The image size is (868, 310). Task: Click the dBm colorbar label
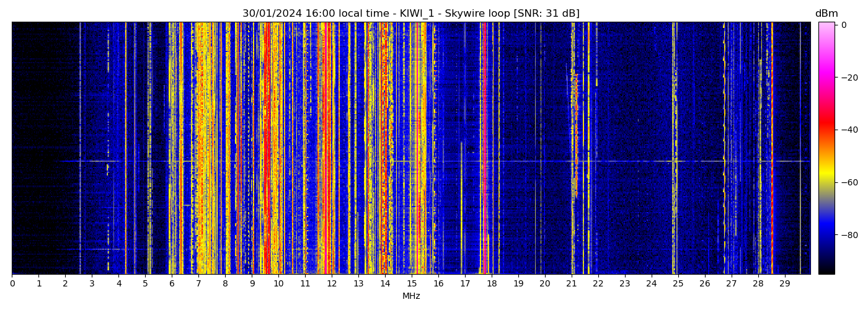(x=826, y=14)
